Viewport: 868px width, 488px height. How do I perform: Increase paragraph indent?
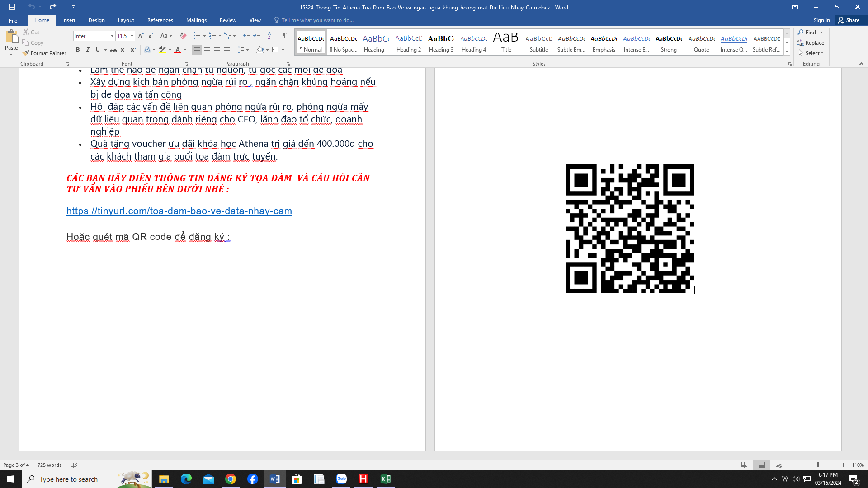click(x=257, y=36)
